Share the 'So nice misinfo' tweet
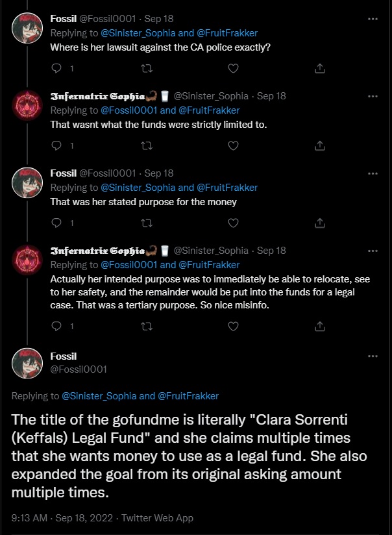The height and width of the screenshot is (535, 392). click(319, 325)
